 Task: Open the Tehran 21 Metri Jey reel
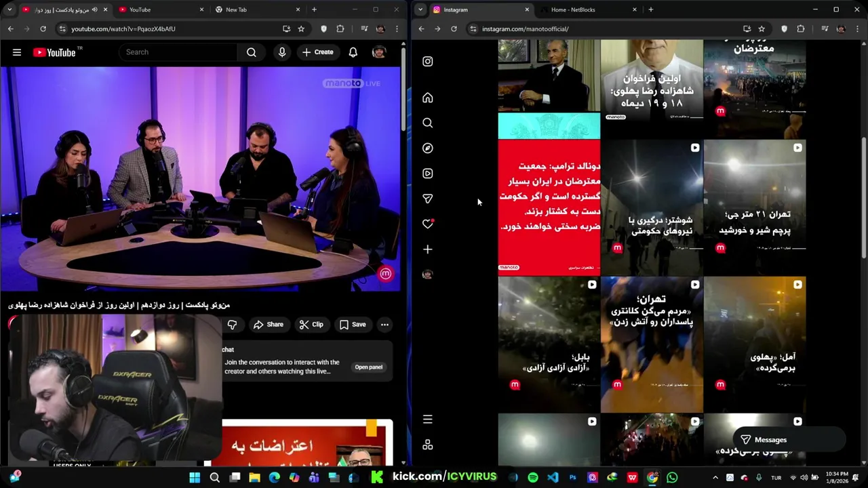pyautogui.click(x=755, y=207)
